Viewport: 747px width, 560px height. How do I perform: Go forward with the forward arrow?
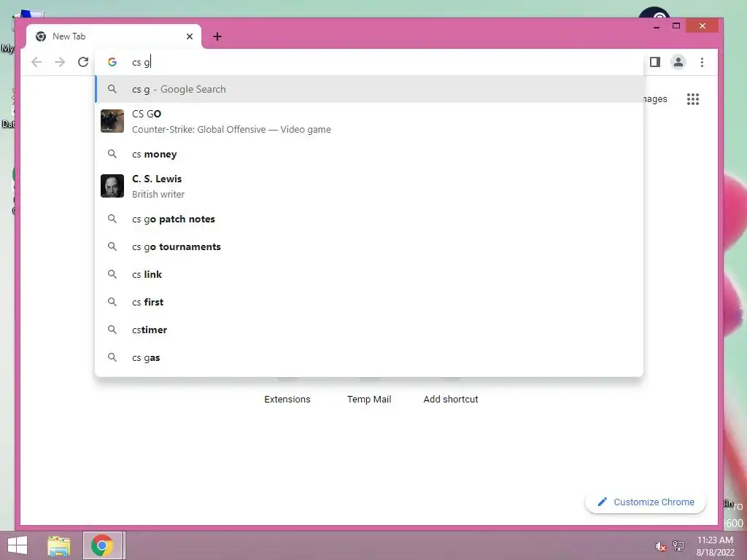60,63
